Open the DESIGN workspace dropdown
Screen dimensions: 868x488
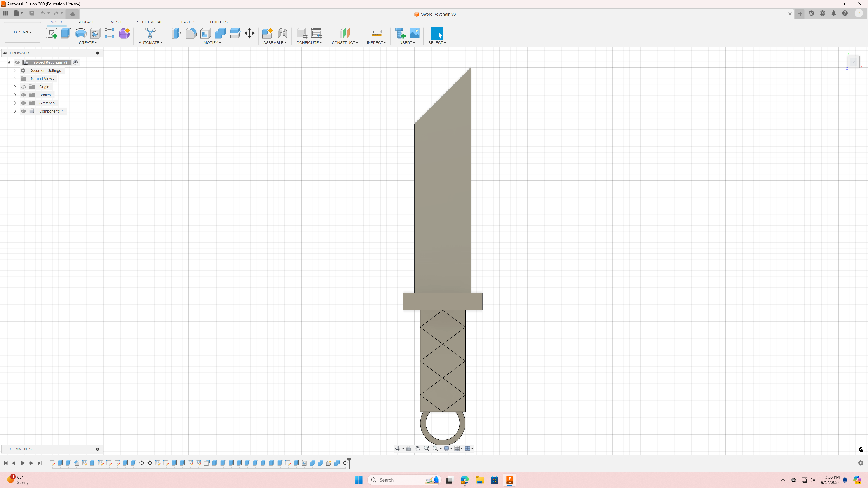tap(23, 32)
